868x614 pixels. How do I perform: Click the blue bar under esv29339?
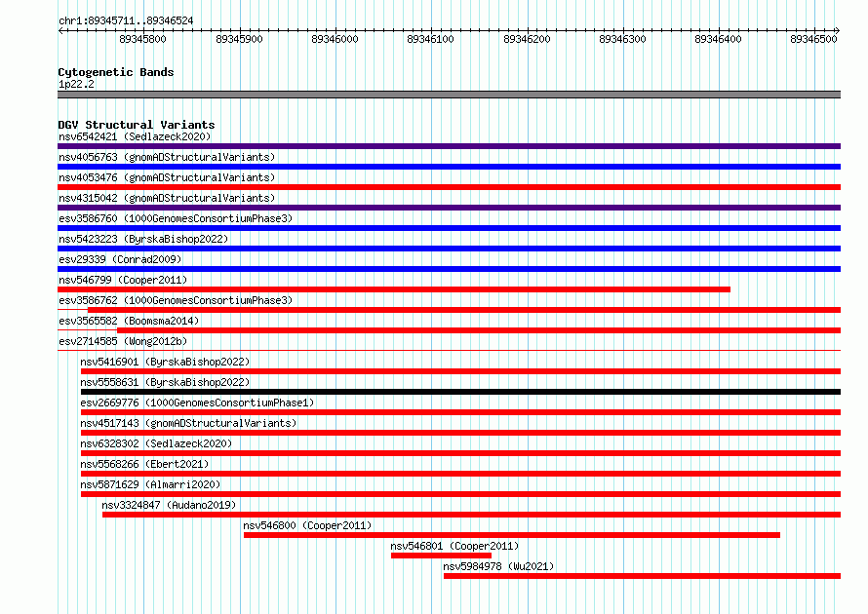point(449,269)
